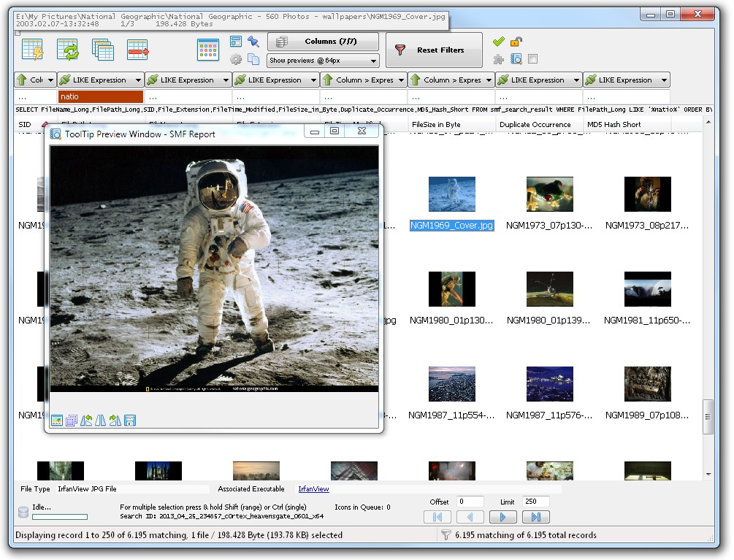The image size is (734, 560).
Task: Click the copy pages icon beside gear
Action: (253, 59)
